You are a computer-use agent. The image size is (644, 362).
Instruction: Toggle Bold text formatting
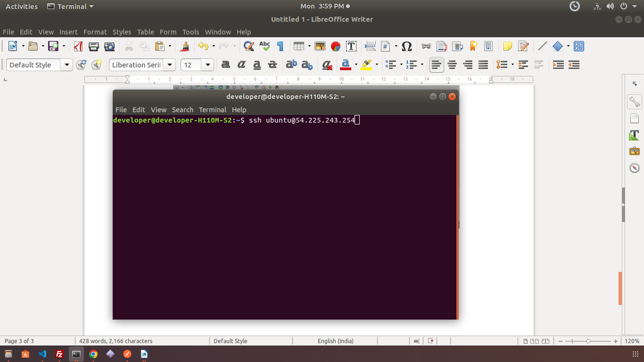click(226, 65)
